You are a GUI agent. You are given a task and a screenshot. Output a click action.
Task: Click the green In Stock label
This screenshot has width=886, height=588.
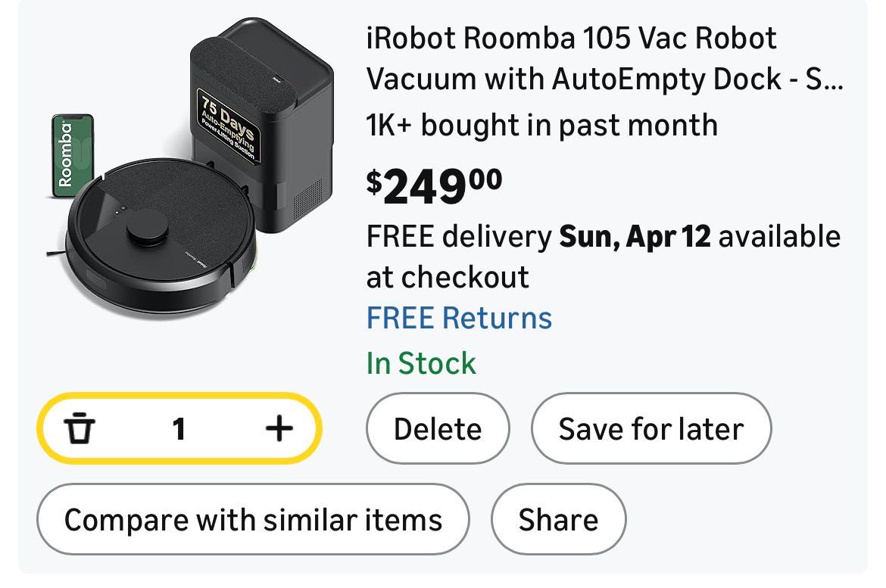(421, 363)
